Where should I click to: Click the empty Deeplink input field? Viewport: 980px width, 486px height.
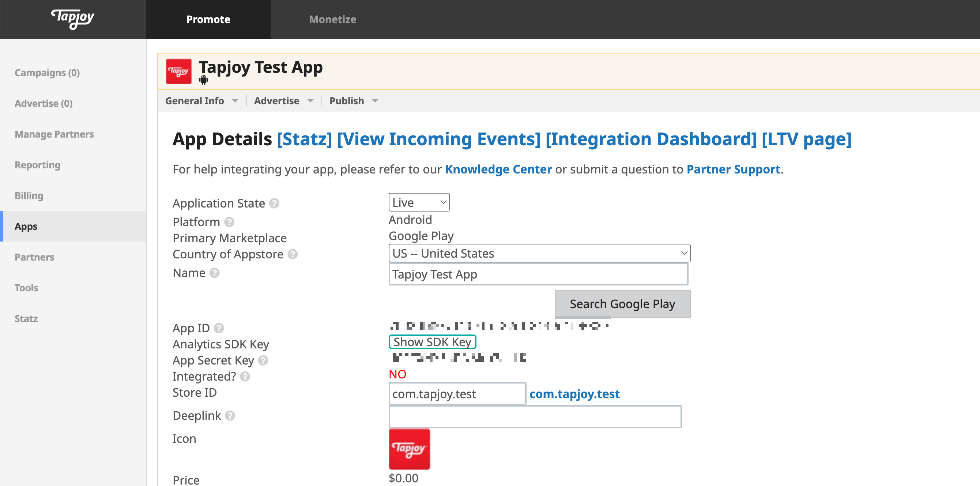click(x=535, y=417)
